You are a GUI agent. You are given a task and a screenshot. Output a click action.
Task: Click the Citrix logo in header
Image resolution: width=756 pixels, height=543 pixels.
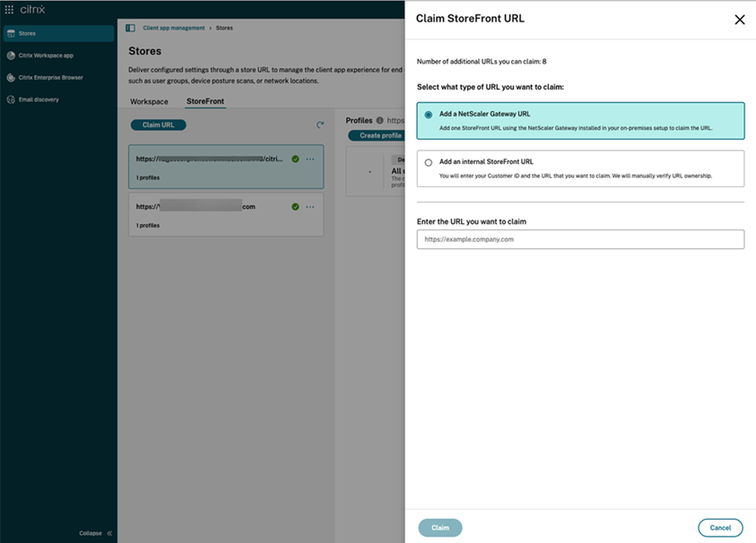tap(32, 9)
